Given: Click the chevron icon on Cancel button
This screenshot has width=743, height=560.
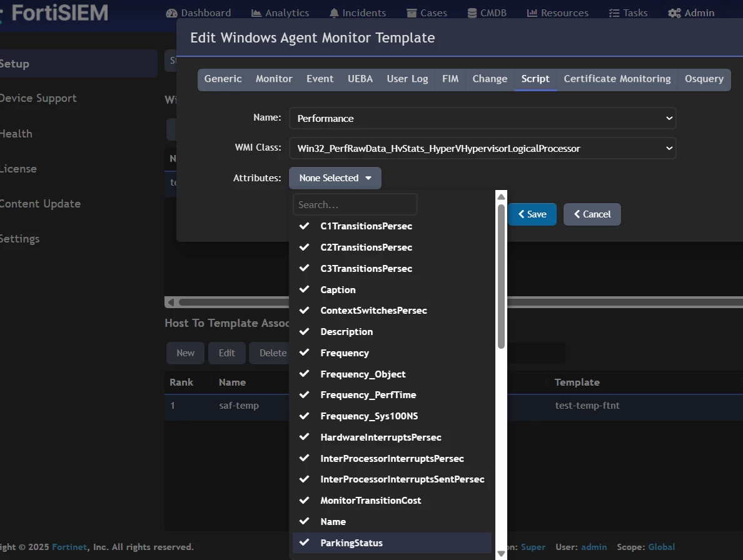Looking at the screenshot, I should point(577,214).
